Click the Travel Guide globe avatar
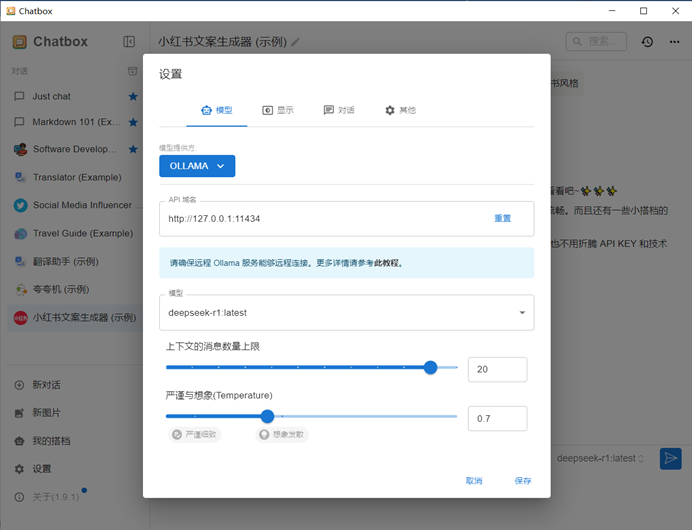 pos(20,233)
